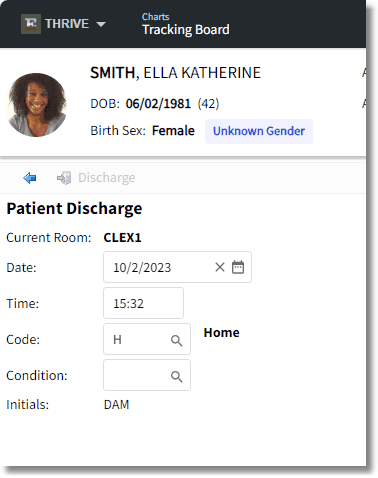The height and width of the screenshot is (478, 378).
Task: Click the Discharge toolbar button
Action: [x=96, y=178]
